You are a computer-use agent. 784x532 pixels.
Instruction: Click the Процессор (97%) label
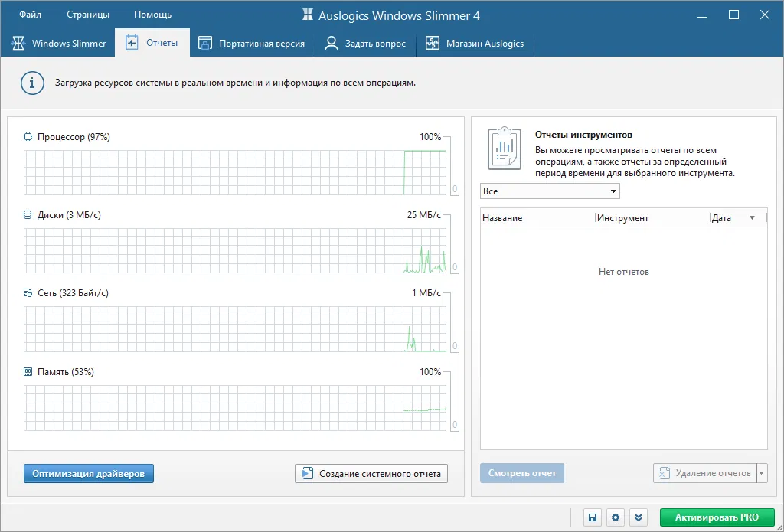coord(73,136)
